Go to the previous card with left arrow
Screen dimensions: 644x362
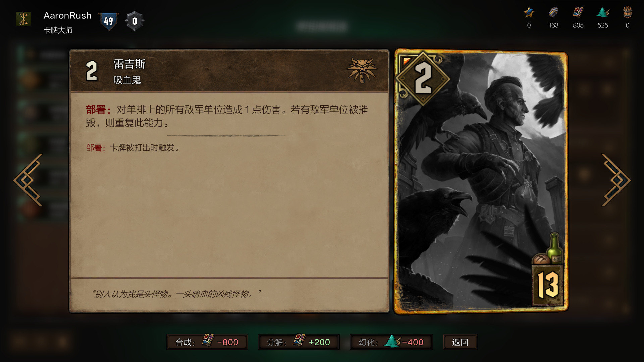click(x=28, y=180)
